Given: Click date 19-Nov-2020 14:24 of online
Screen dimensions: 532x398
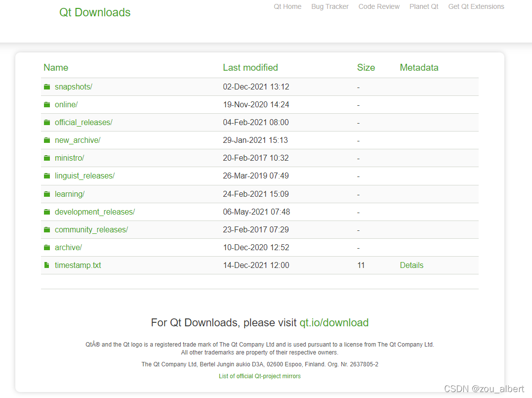Looking at the screenshot, I should (x=256, y=105).
